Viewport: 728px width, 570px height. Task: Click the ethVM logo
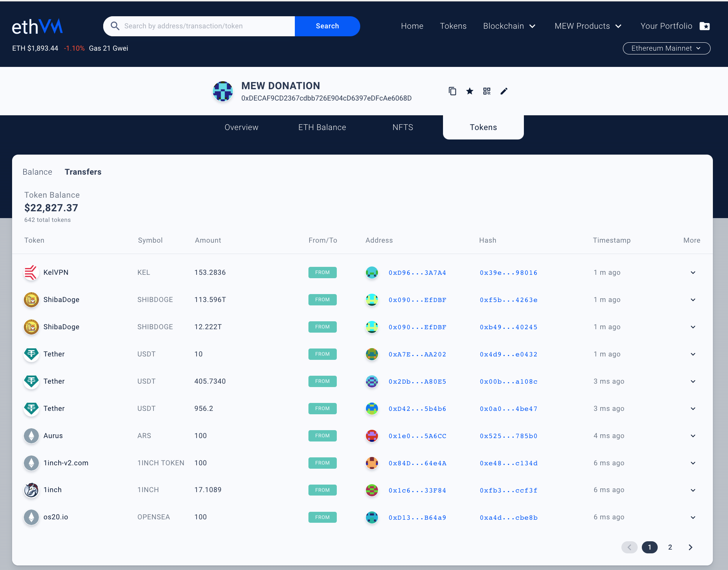37,26
